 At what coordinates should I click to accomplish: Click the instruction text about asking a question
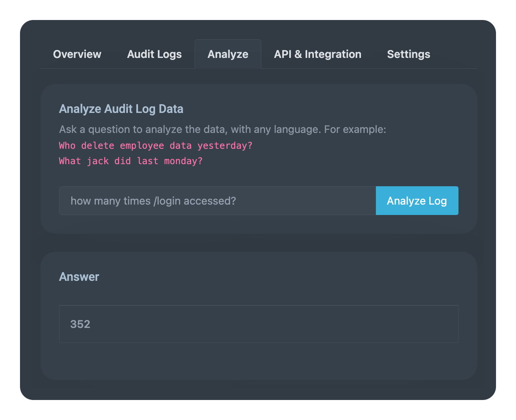[222, 129]
